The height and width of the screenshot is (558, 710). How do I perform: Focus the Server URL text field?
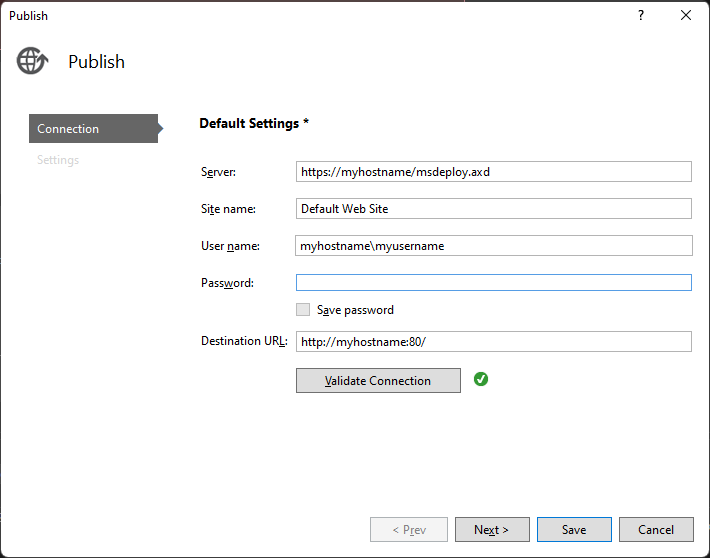(x=494, y=172)
